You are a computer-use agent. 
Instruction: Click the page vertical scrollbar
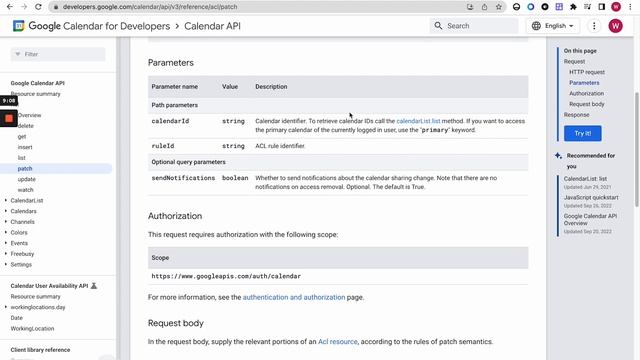637,149
